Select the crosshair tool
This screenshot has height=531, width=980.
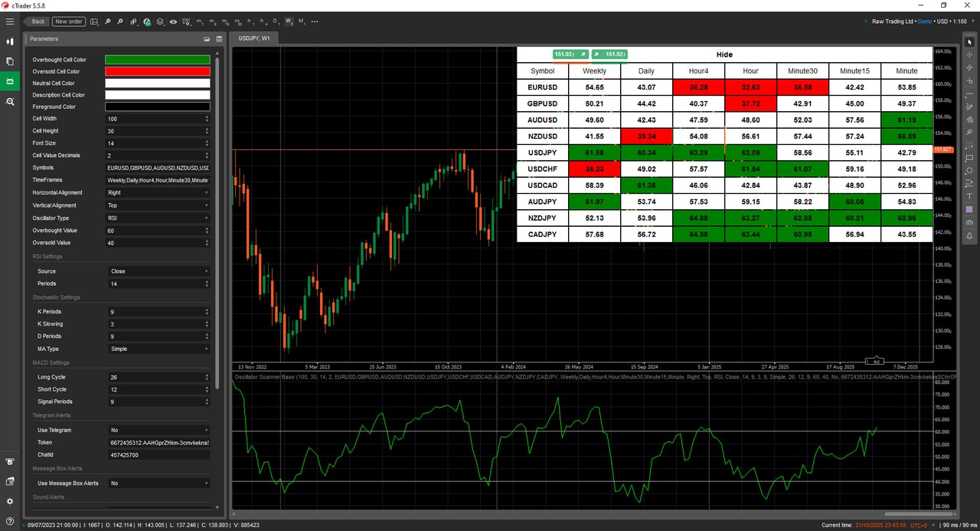(x=969, y=55)
